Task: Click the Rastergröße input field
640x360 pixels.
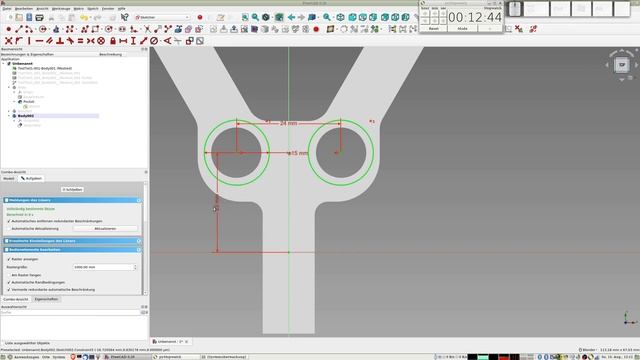Action: [x=103, y=267]
